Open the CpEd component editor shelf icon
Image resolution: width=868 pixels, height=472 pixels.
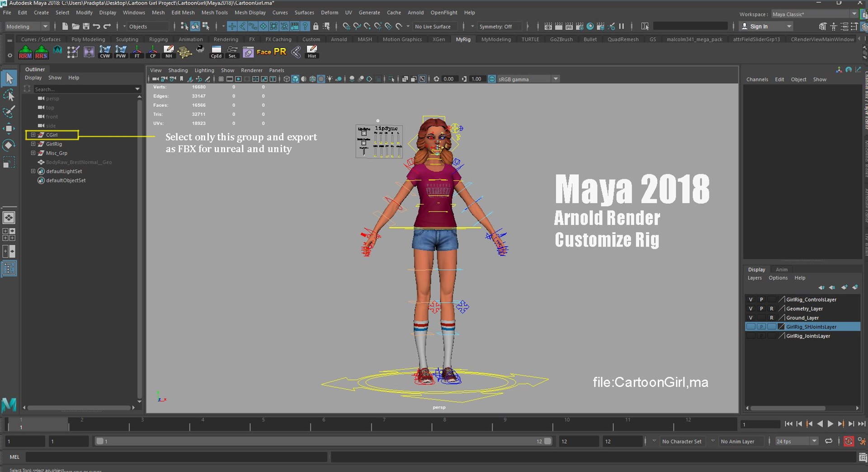pos(216,52)
